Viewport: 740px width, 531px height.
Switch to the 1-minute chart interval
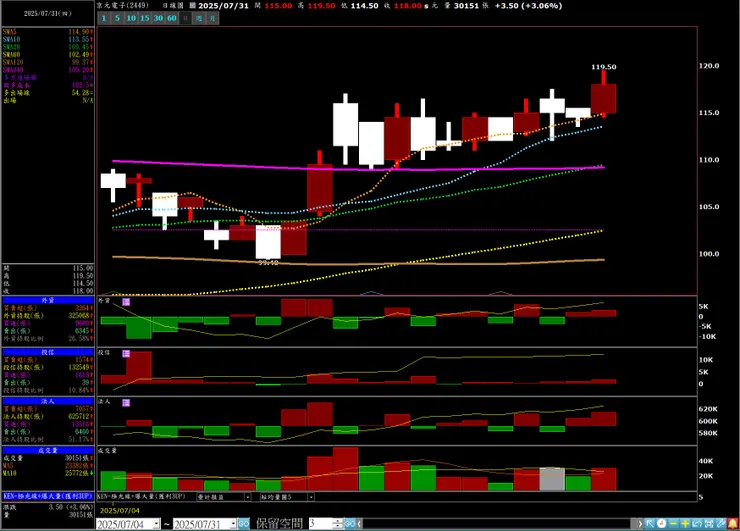coord(104,18)
